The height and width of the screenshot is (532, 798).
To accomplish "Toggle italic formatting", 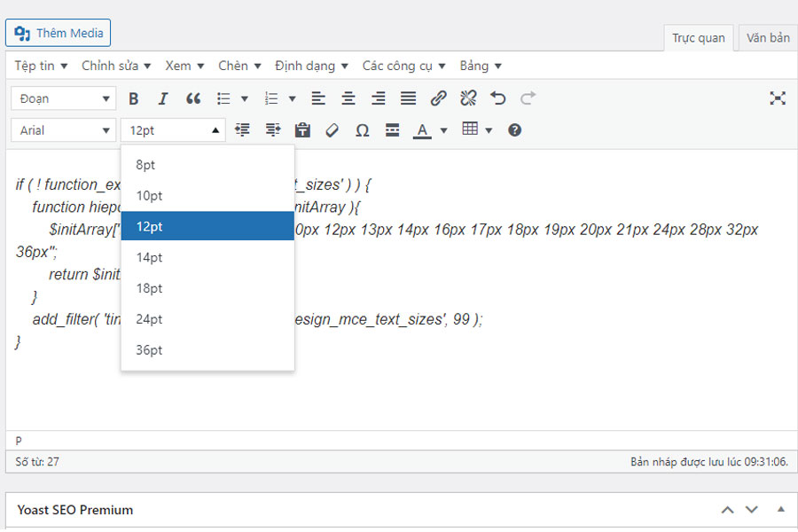I will [x=163, y=98].
